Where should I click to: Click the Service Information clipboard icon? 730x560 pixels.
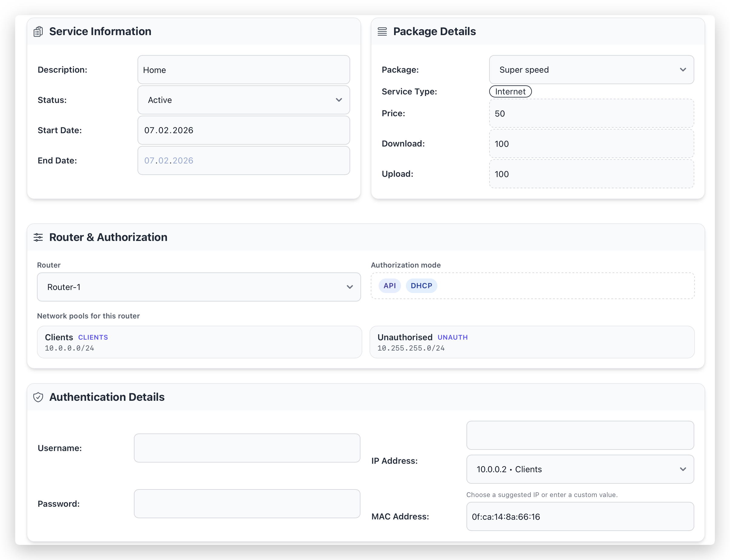(x=38, y=32)
